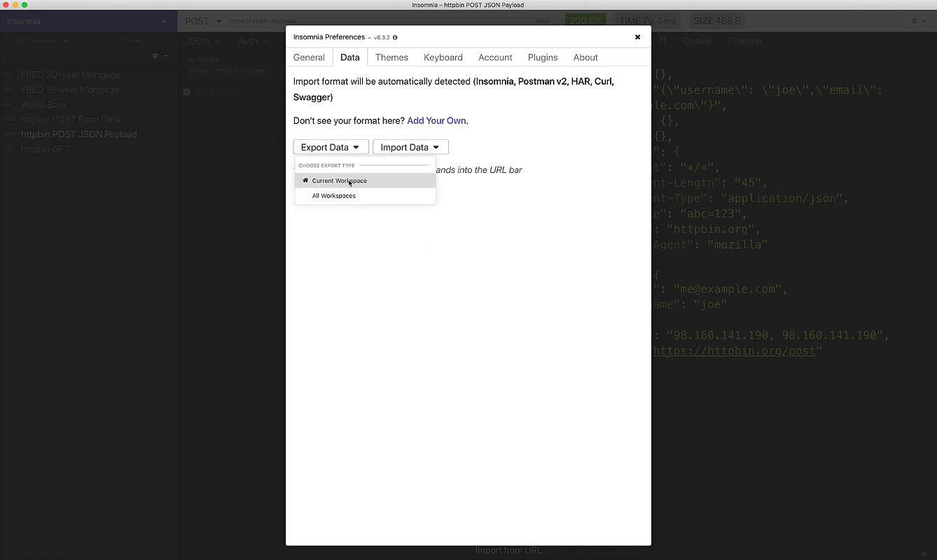Open the About tab
This screenshot has width=937, height=560.
[585, 57]
